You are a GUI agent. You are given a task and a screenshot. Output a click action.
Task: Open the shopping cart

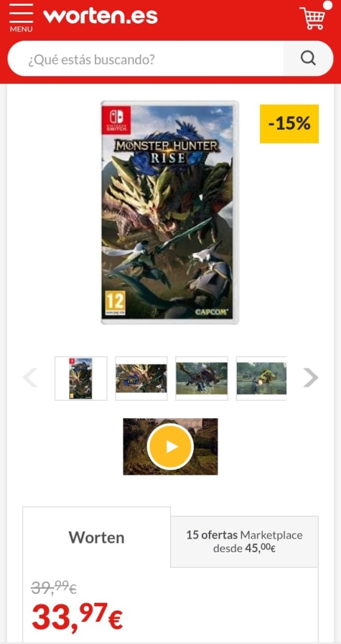[312, 18]
